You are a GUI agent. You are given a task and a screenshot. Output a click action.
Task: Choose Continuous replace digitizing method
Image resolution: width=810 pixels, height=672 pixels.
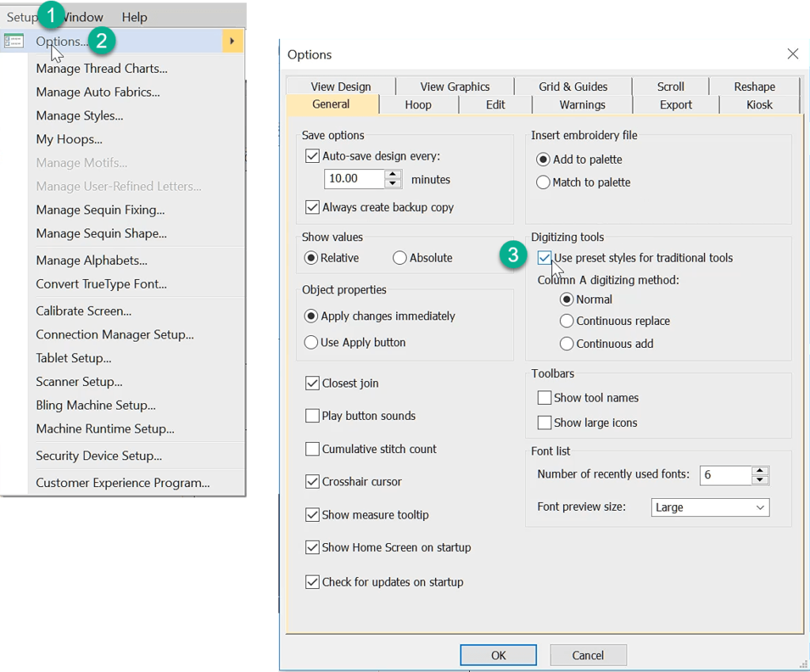click(566, 321)
